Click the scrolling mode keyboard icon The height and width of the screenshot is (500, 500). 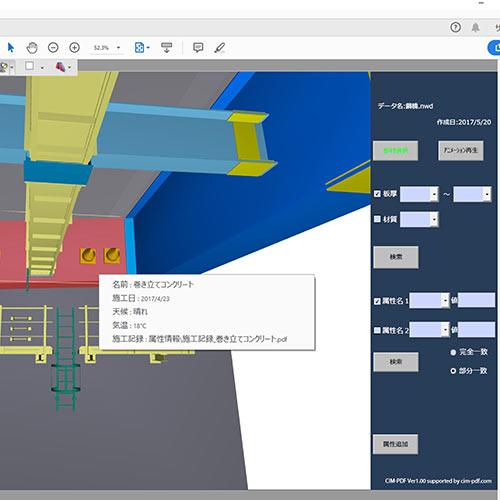tap(166, 47)
